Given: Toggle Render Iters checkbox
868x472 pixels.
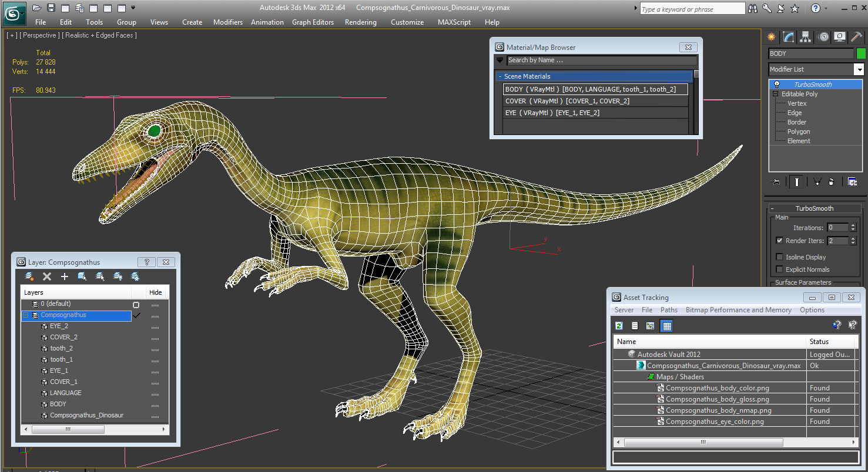Looking at the screenshot, I should [x=779, y=241].
